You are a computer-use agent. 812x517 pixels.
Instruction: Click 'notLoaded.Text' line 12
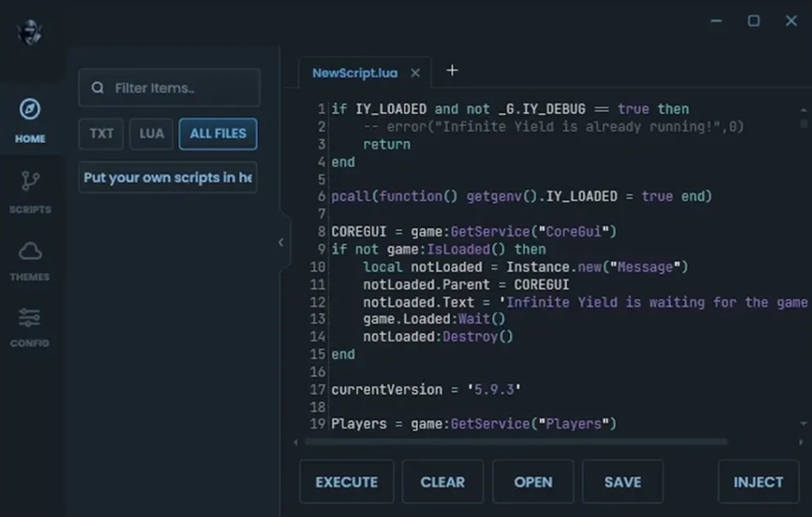(x=586, y=303)
